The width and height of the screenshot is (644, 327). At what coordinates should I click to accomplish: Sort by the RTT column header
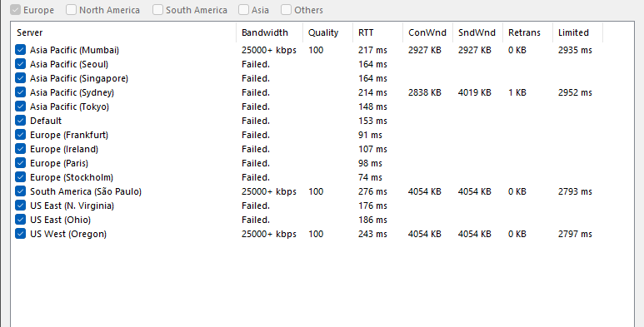pyautogui.click(x=377, y=32)
